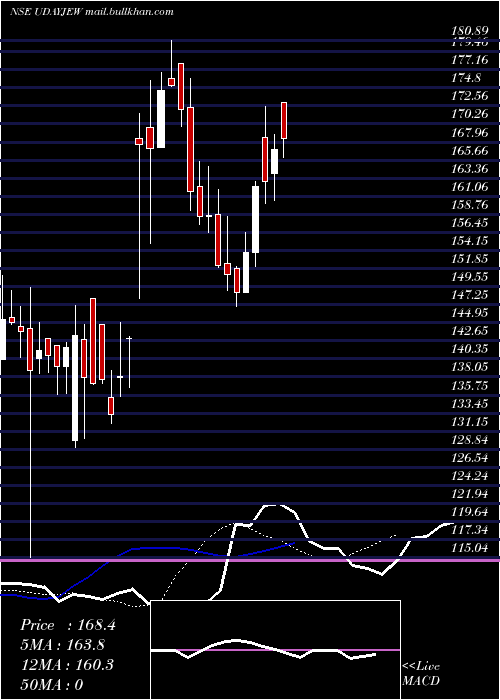
Task: Click the 131.15 price axis label
Action: pyautogui.click(x=469, y=422)
